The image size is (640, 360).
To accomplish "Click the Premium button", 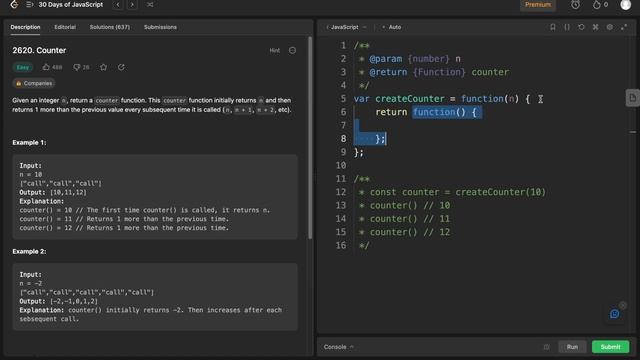I will 538,5.
